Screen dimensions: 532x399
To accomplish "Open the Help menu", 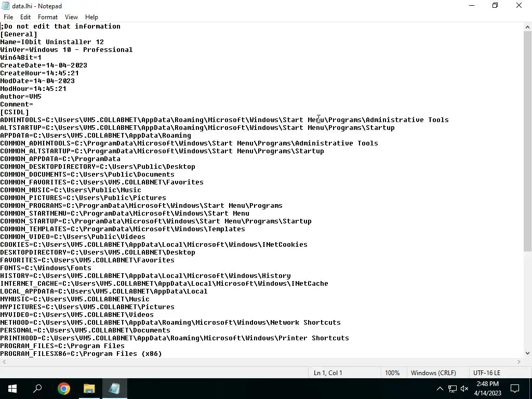I will click(91, 17).
